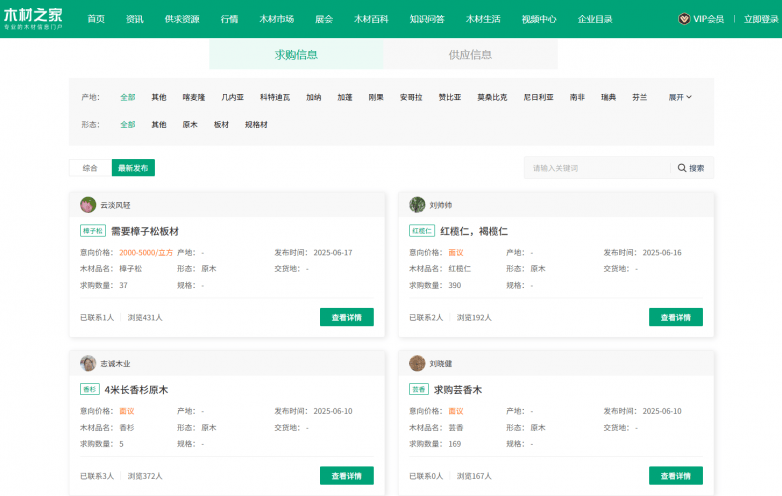
Task: Open 木材市场 in the top navigation
Action: [x=277, y=19]
